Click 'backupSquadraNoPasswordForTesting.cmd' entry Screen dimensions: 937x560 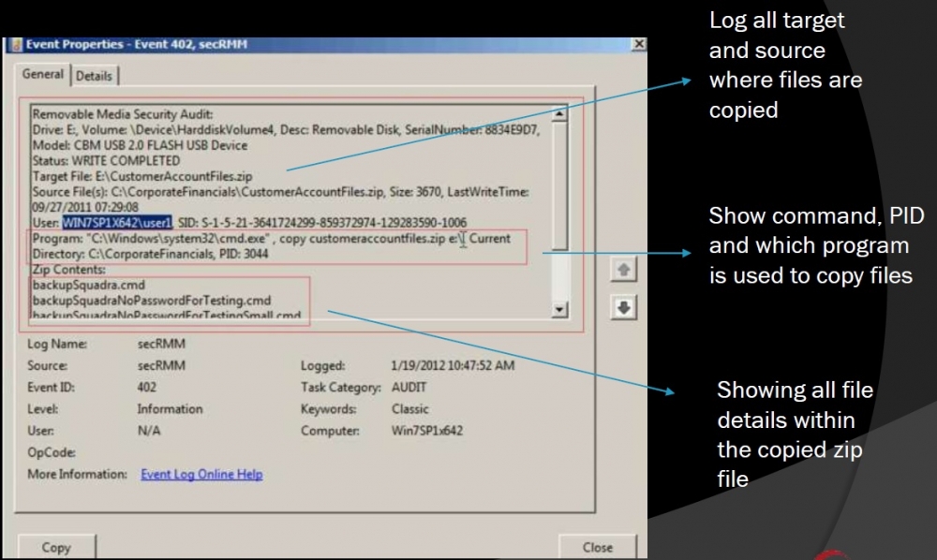[151, 301]
